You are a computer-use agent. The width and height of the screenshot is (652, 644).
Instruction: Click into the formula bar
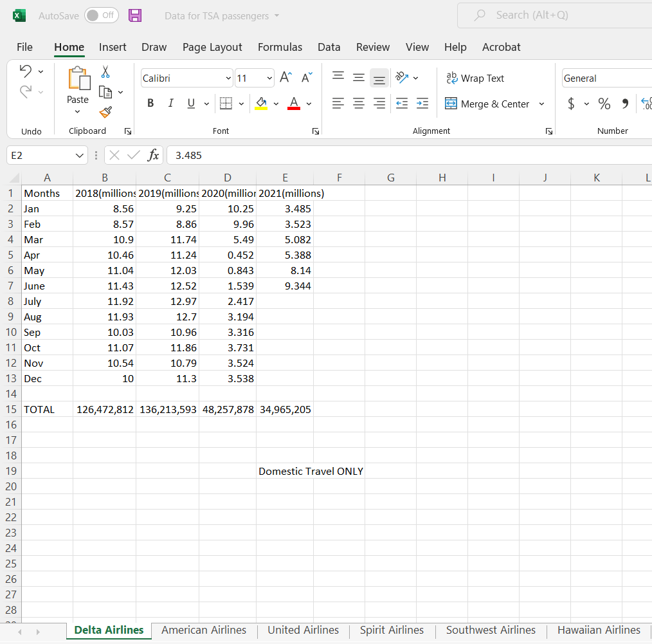coord(410,155)
